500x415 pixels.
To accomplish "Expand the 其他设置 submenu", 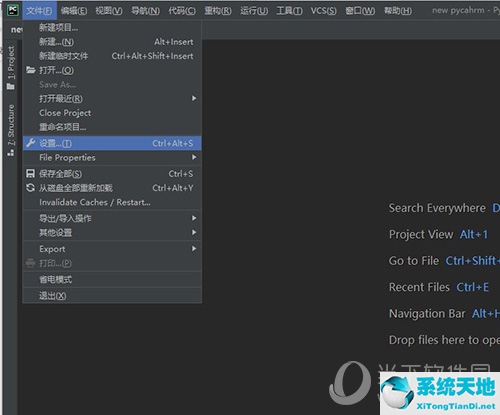I will 112,233.
